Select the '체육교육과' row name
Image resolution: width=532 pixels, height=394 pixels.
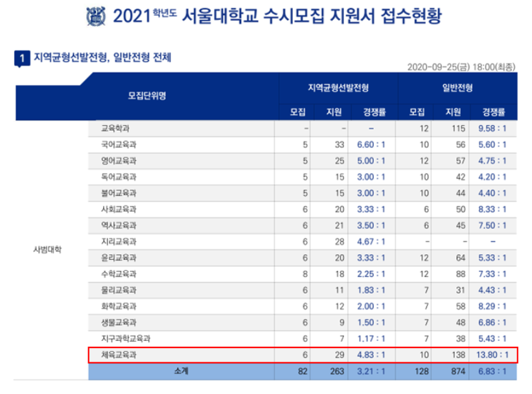[119, 355]
